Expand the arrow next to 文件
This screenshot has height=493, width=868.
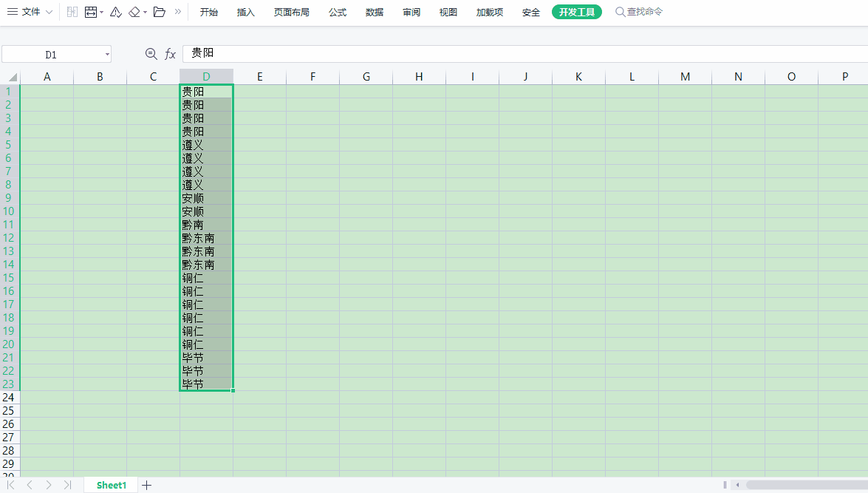click(x=49, y=12)
